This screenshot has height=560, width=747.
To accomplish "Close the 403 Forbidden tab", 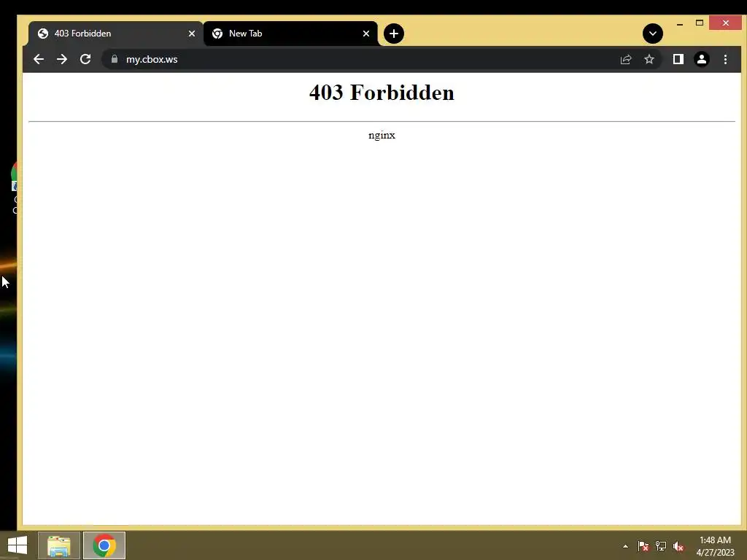I will pyautogui.click(x=192, y=34).
